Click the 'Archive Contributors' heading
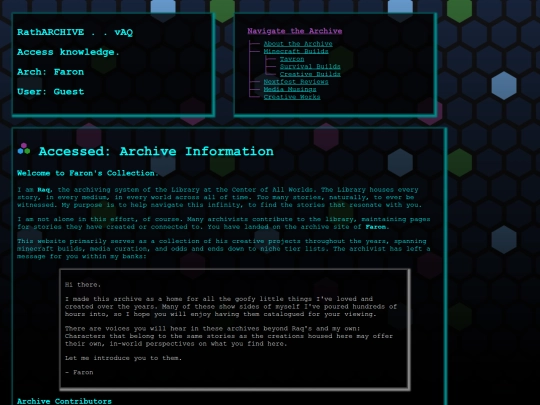This screenshot has height=405, width=540. click(64, 401)
